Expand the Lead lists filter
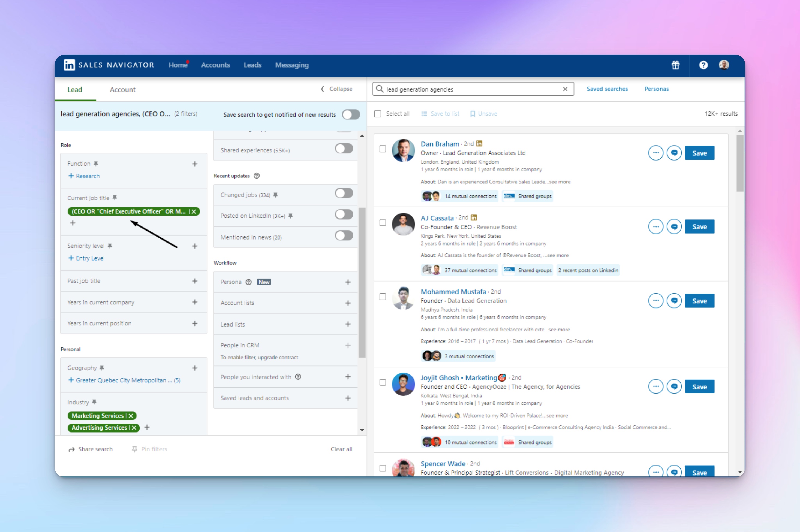800x532 pixels. point(348,324)
